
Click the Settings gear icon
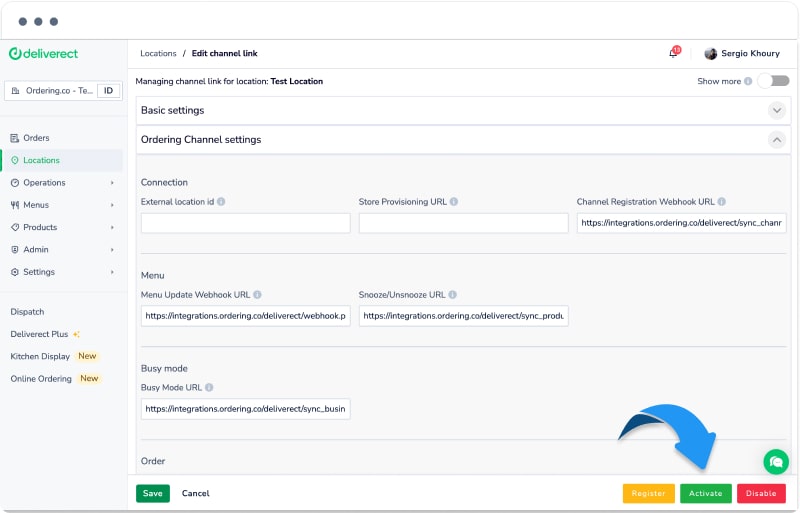(15, 272)
